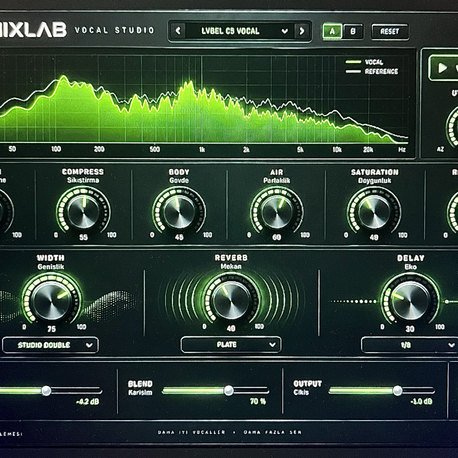The height and width of the screenshot is (458, 458).
Task: Click the VOCAL STUDIO title text
Action: click(115, 30)
